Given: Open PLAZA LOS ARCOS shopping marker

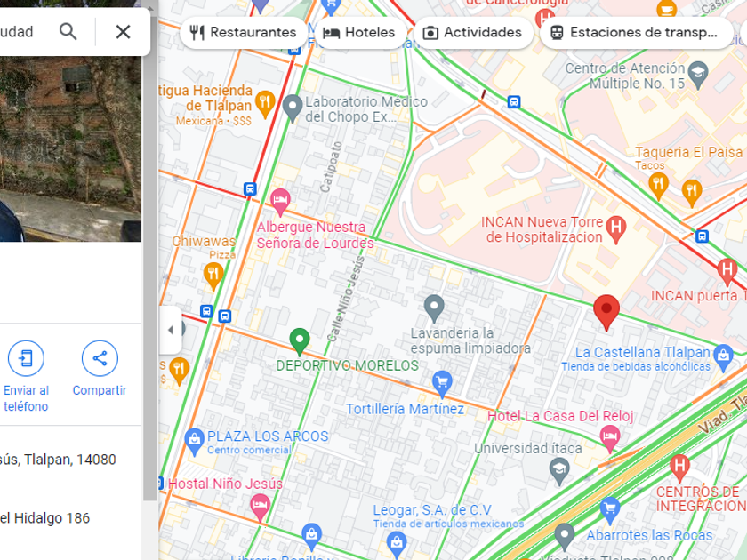Looking at the screenshot, I should pyautogui.click(x=194, y=443).
